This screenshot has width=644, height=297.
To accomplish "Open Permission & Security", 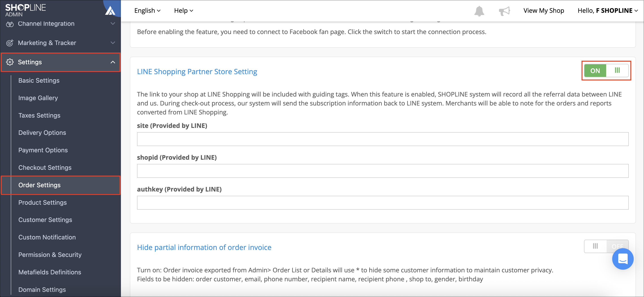I will point(50,255).
